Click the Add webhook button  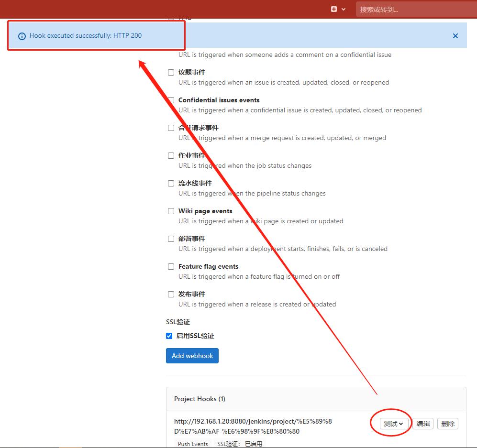[x=192, y=356]
